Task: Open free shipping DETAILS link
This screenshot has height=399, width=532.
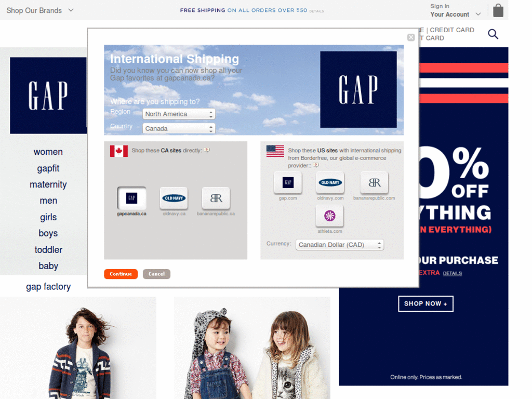Action: (x=316, y=11)
